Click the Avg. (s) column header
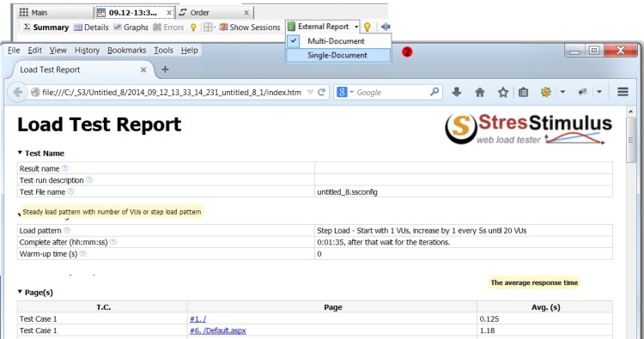 click(x=545, y=307)
